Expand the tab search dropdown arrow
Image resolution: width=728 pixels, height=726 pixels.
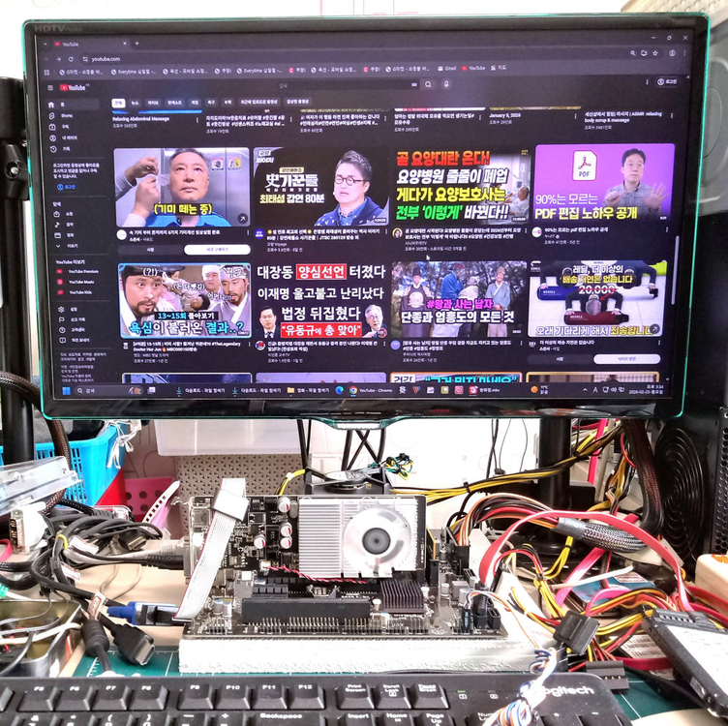click(45, 45)
